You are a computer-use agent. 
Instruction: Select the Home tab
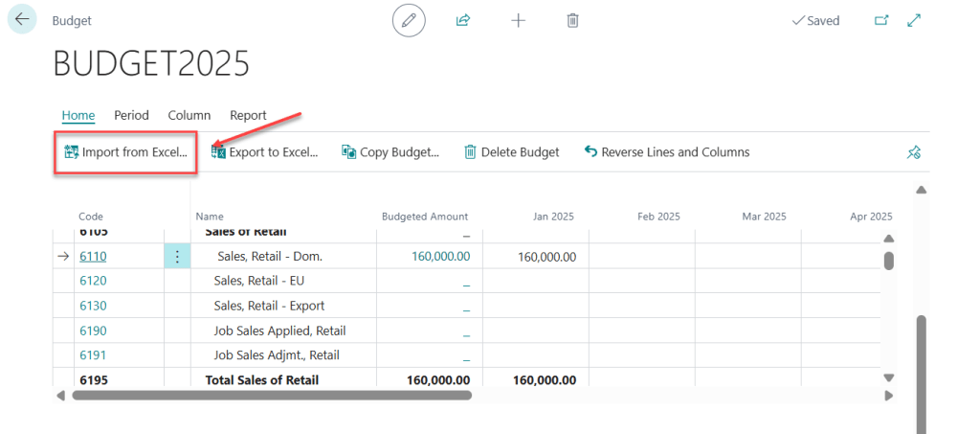tap(78, 116)
